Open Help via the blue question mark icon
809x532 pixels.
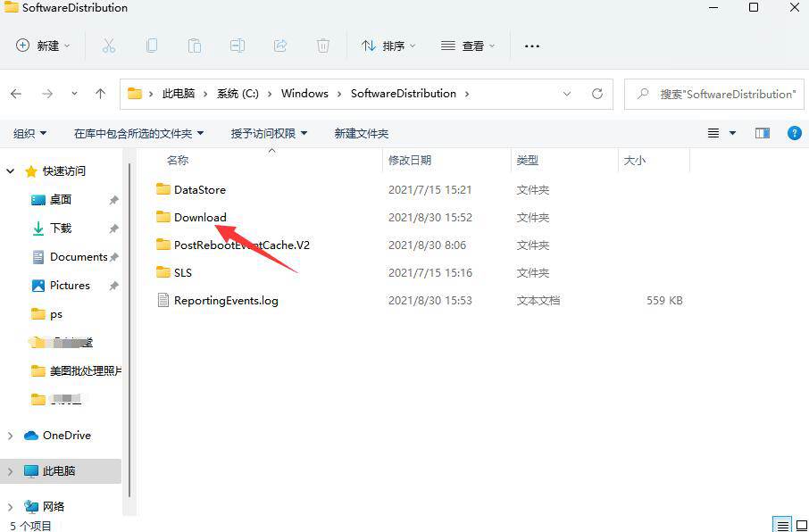tap(795, 132)
